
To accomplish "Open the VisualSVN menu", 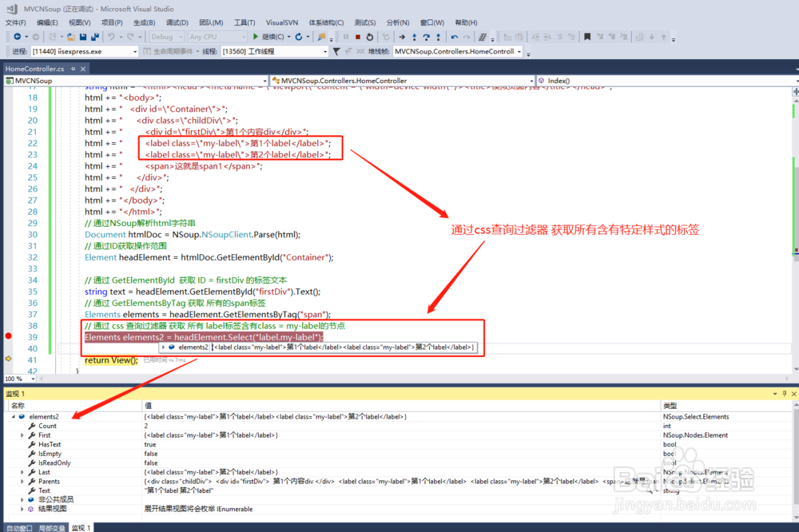I will (281, 22).
